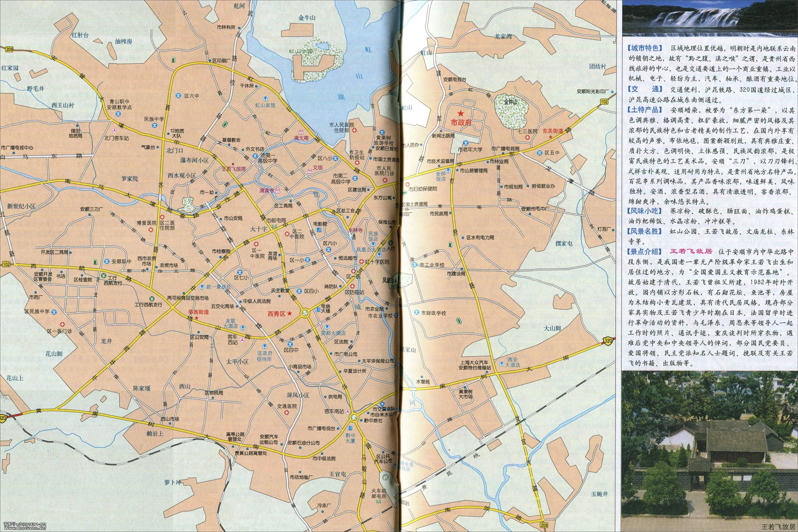798x532 pixels.
Task: Click the red star at 市政府
Action: (x=461, y=113)
